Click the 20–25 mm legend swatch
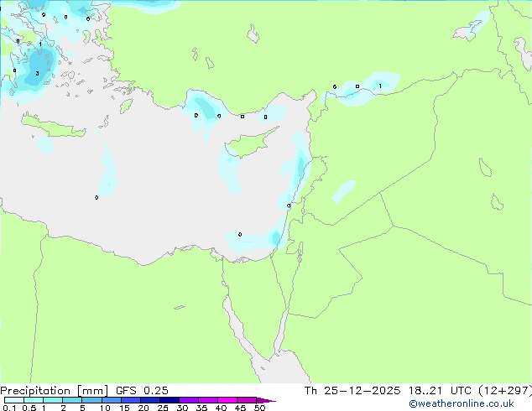The width and height of the screenshot is (532, 411). (x=149, y=400)
